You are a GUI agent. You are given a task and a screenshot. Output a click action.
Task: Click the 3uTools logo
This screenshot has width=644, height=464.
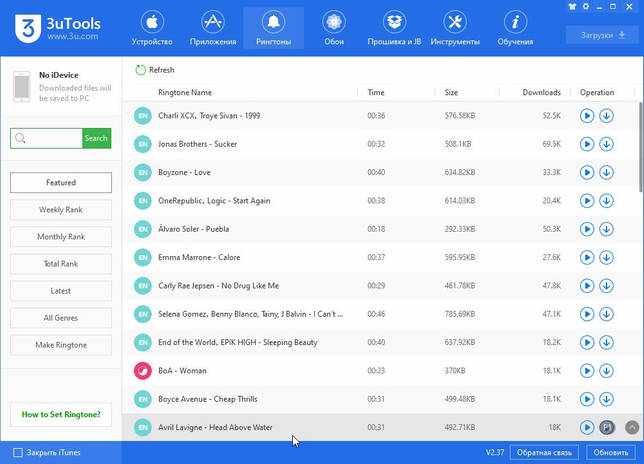pyautogui.click(x=58, y=28)
